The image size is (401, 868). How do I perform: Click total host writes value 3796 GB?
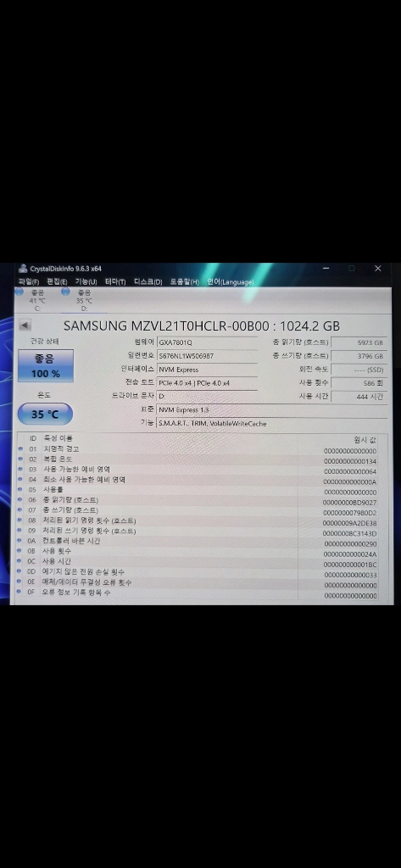click(359, 356)
